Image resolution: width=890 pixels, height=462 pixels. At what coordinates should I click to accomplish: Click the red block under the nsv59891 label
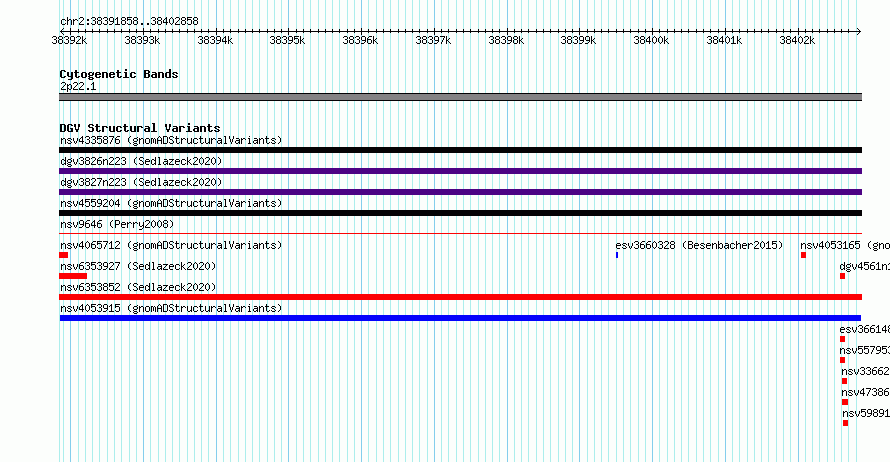846,423
